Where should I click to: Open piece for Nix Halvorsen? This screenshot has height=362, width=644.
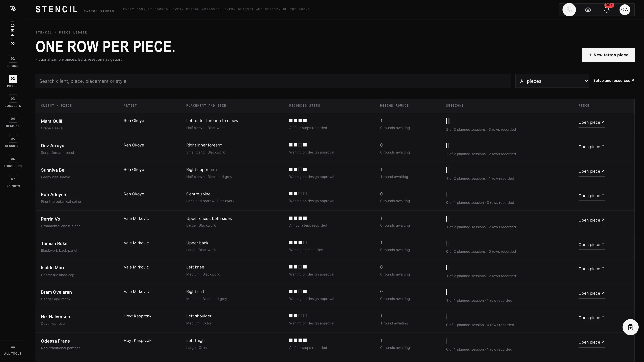click(x=592, y=318)
